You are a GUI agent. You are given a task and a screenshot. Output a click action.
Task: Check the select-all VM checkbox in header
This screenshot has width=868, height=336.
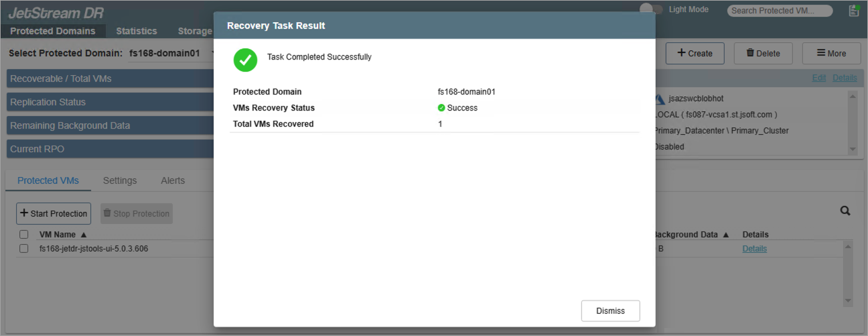pyautogui.click(x=24, y=235)
